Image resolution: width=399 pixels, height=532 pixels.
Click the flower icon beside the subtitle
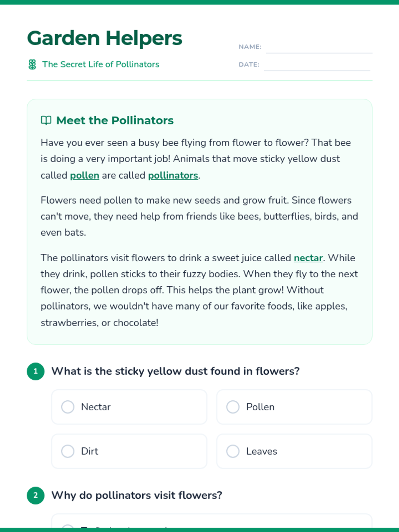32,65
